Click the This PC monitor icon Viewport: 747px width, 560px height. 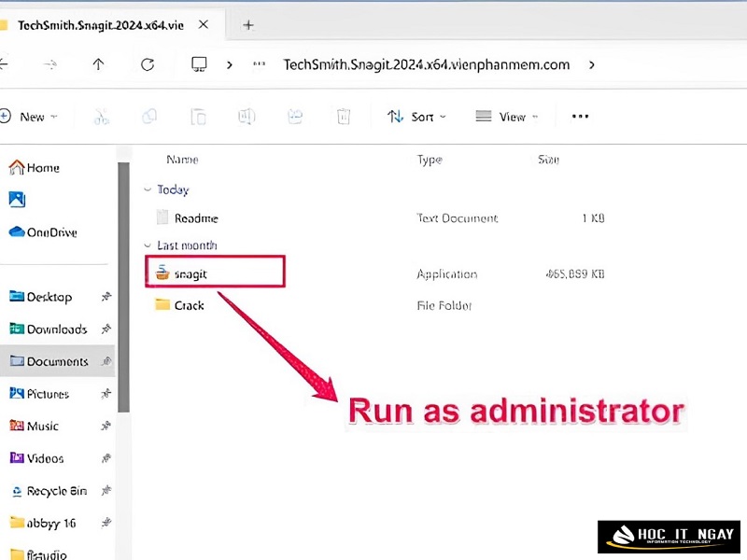click(199, 64)
